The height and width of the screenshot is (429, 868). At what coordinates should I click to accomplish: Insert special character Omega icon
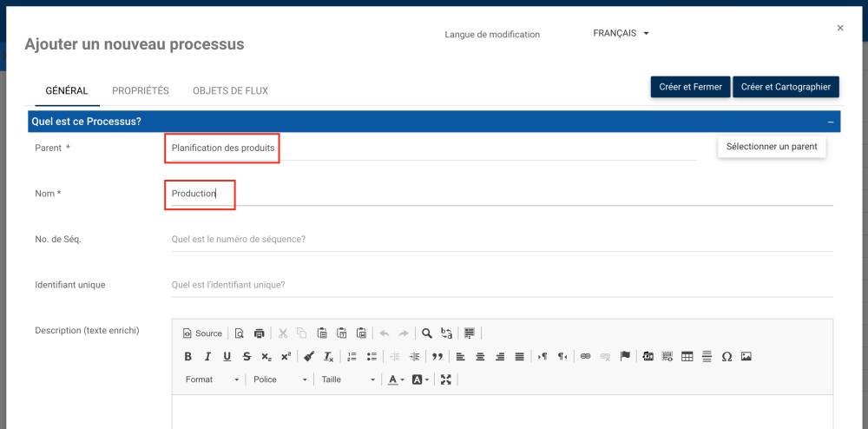(727, 356)
